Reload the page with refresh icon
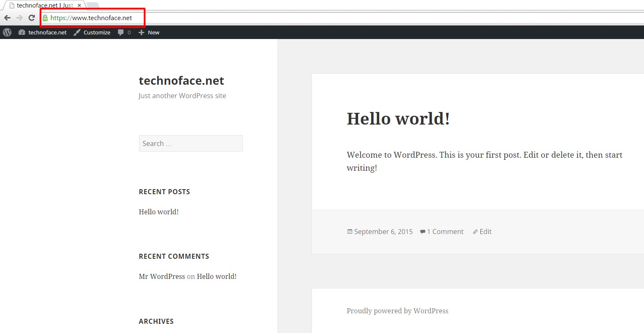 31,18
